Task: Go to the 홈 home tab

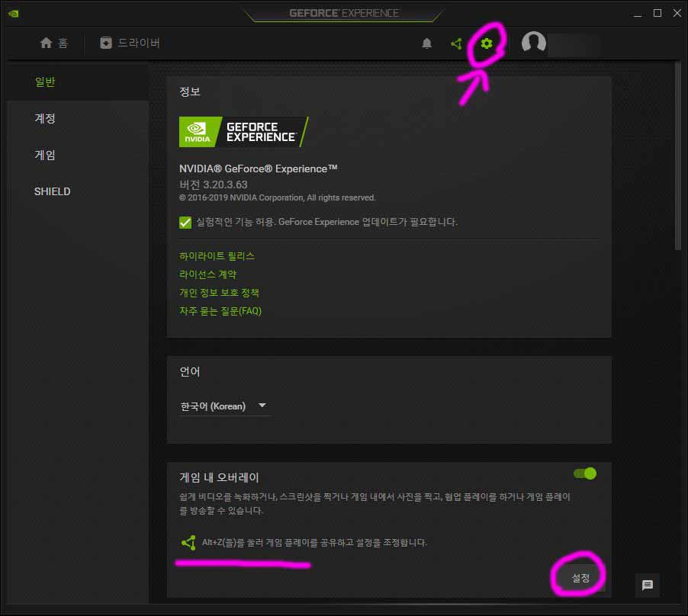Action: pos(54,43)
